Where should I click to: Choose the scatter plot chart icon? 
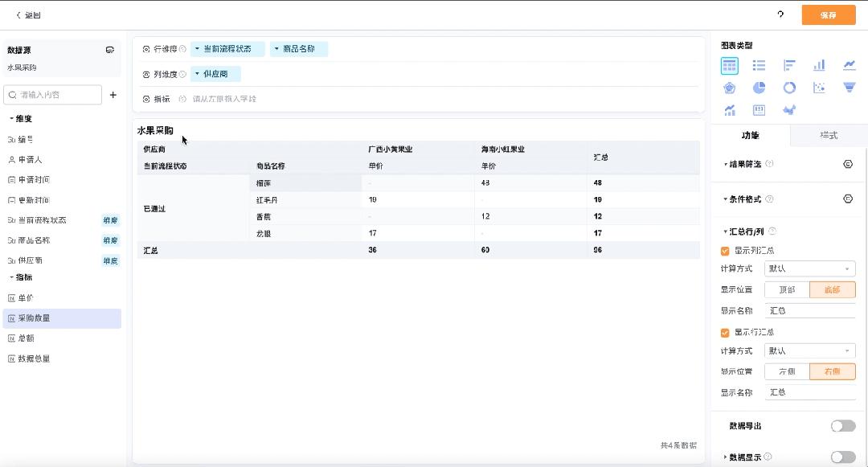click(x=819, y=88)
